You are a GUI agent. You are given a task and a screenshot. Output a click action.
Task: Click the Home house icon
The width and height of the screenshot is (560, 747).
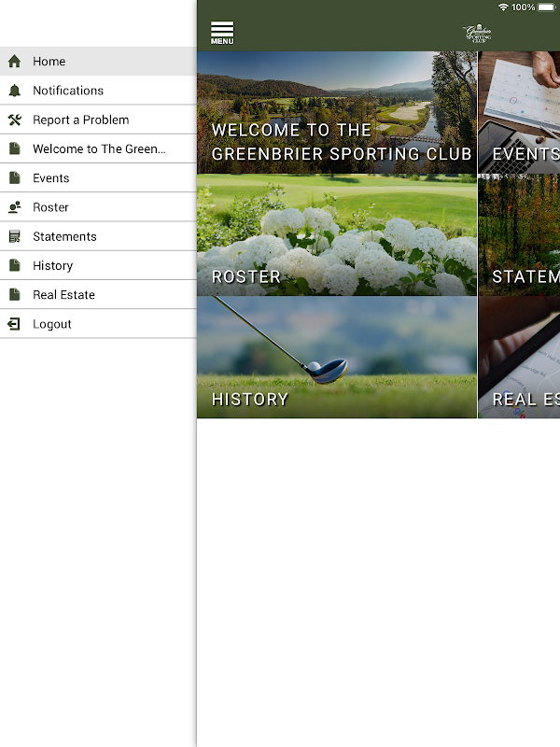(15, 61)
